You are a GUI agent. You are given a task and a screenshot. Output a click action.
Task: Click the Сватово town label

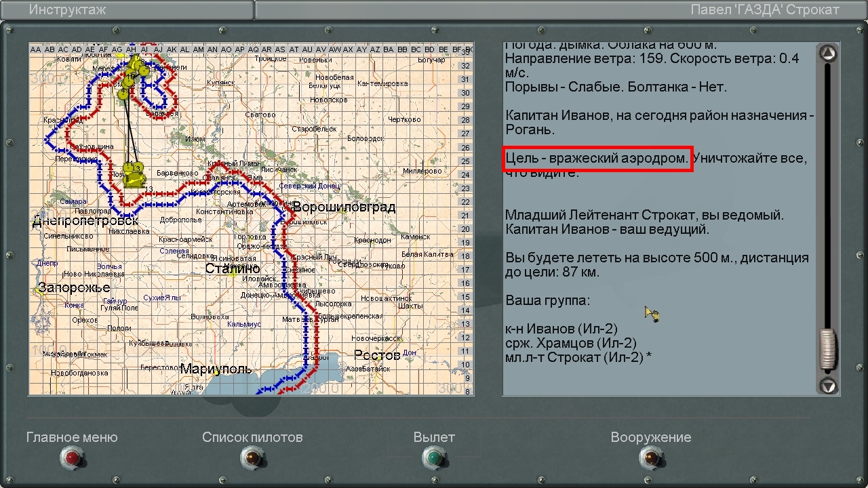(260, 115)
